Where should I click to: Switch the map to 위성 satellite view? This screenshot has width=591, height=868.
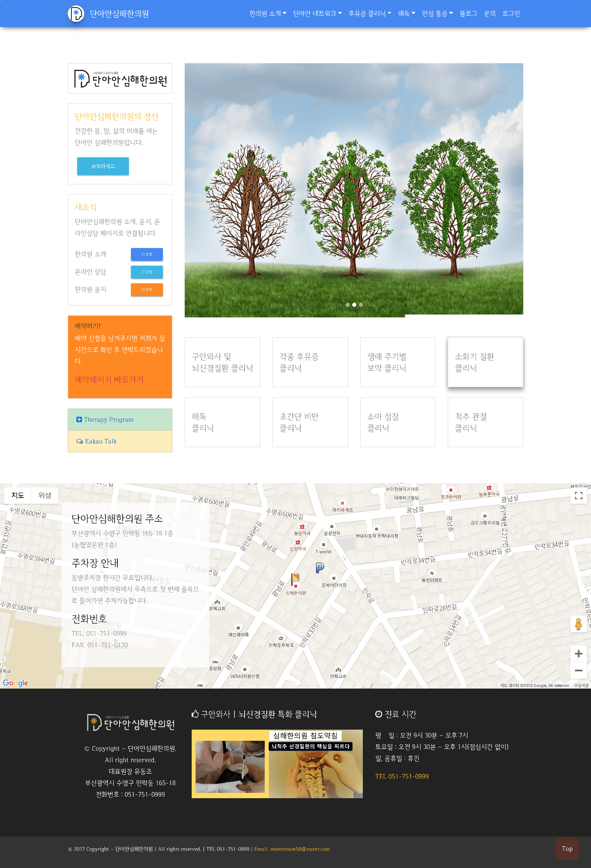tap(45, 495)
